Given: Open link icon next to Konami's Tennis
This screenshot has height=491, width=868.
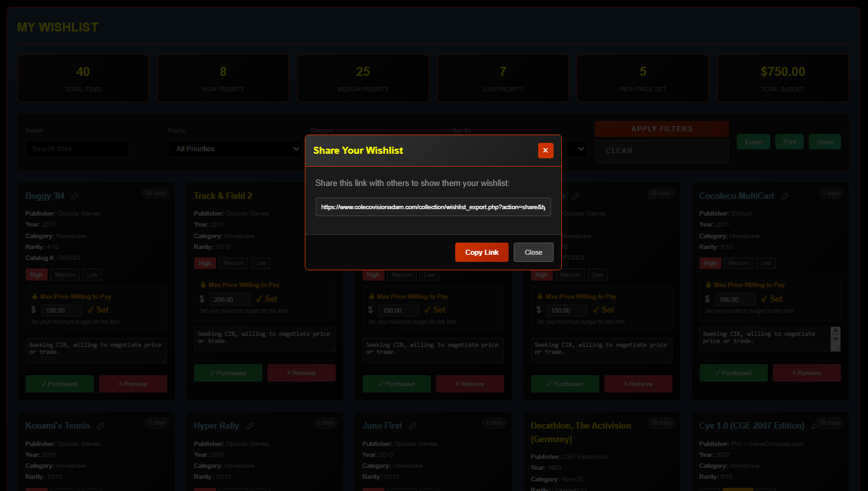Looking at the screenshot, I should coord(101,426).
